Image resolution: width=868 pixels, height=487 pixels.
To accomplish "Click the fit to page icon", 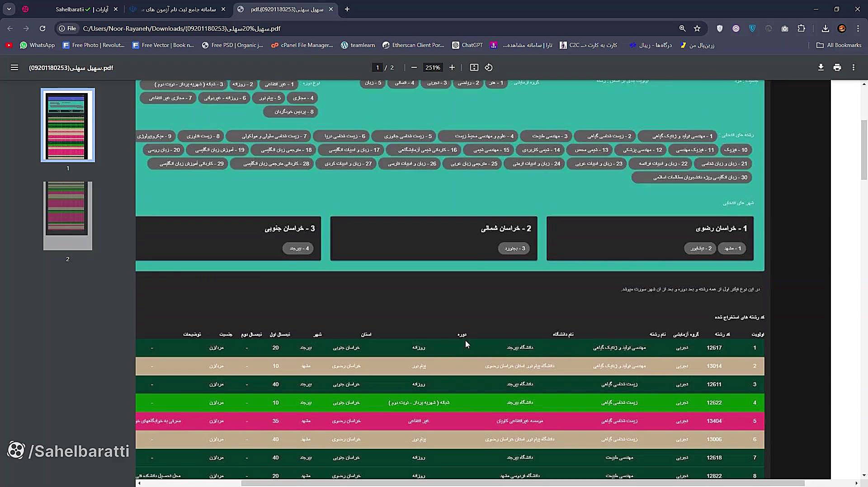I will pos(474,67).
